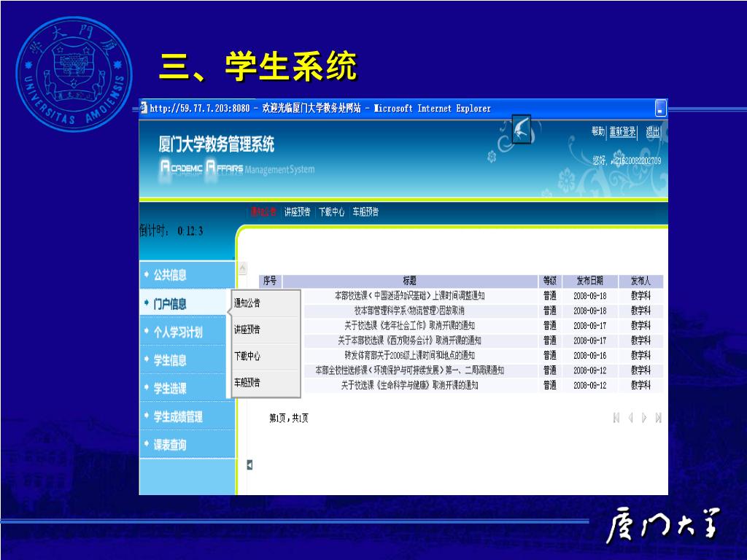Choose 讲座预告 in the popup submenu
This screenshot has width=747, height=560.
coord(247,330)
